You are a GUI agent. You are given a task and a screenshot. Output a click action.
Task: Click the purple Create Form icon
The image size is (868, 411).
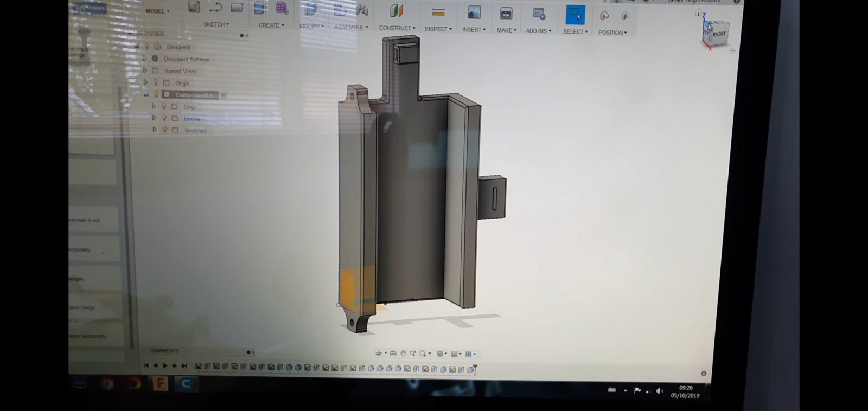[x=282, y=8]
